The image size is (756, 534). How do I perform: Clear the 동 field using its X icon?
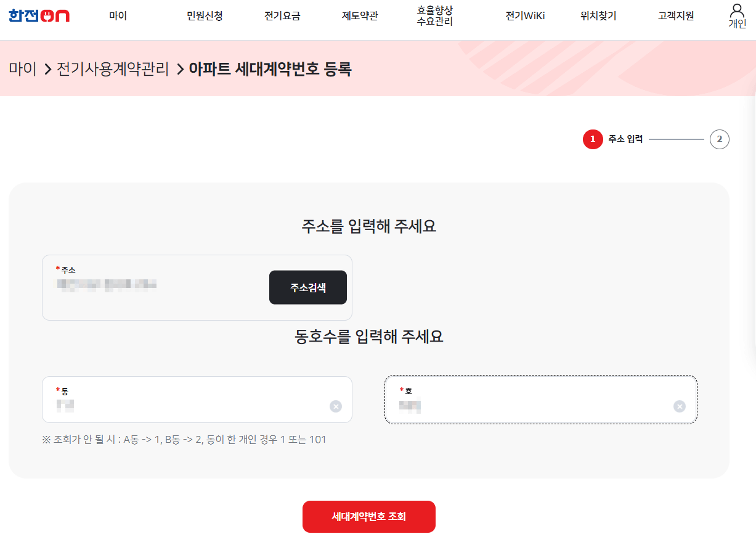click(335, 406)
